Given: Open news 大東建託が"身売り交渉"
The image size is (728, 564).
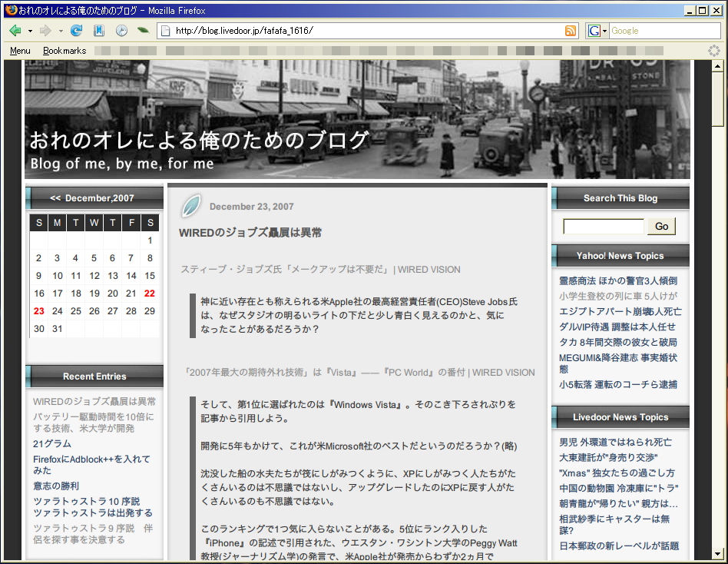Looking at the screenshot, I should click(x=608, y=457).
